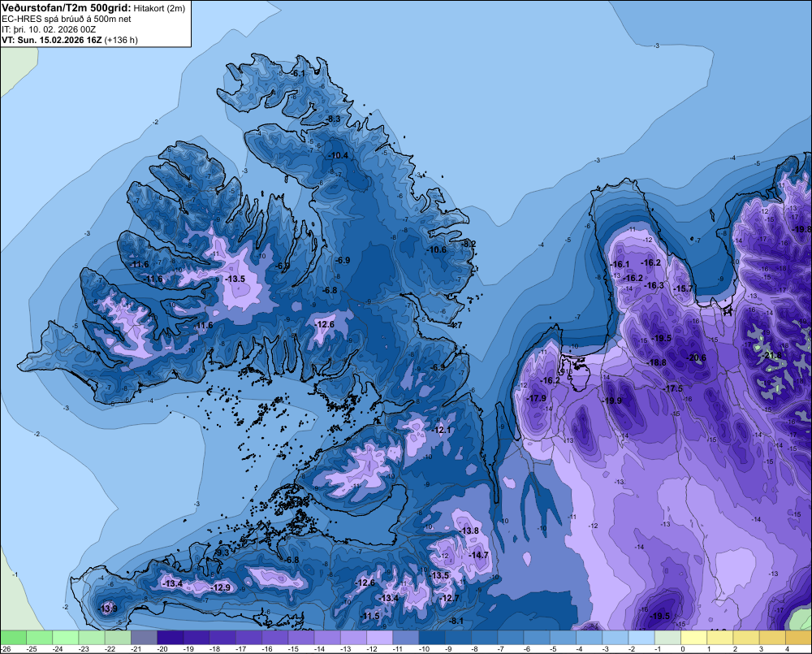The width and height of the screenshot is (812, 654).
Task: Click the legend color swatch above the -26 label
Action: (13, 637)
